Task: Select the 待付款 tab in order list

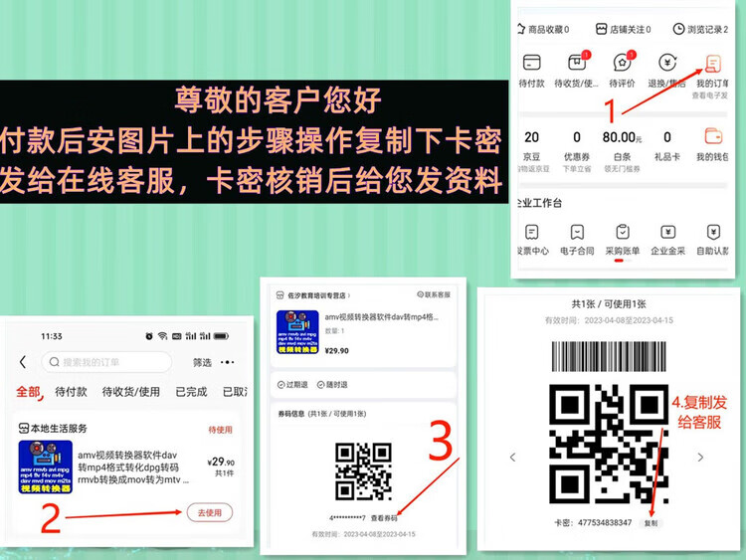Action: (x=71, y=392)
